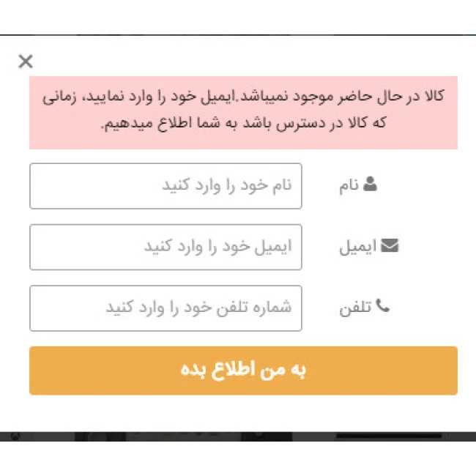The height and width of the screenshot is (476, 476).
Task: Click the placeholder "ایمیل خود را وارد کنید"
Action: point(218,247)
